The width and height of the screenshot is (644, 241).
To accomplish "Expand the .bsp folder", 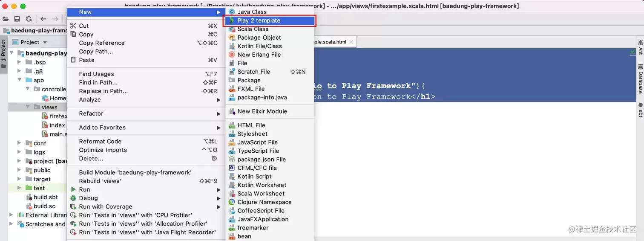I will [x=19, y=62].
